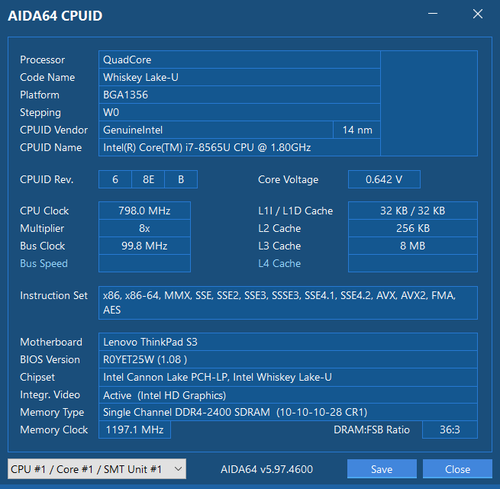500x489 pixels.
Task: Click the Memory Clock 1197.1 MHz box
Action: [x=135, y=430]
